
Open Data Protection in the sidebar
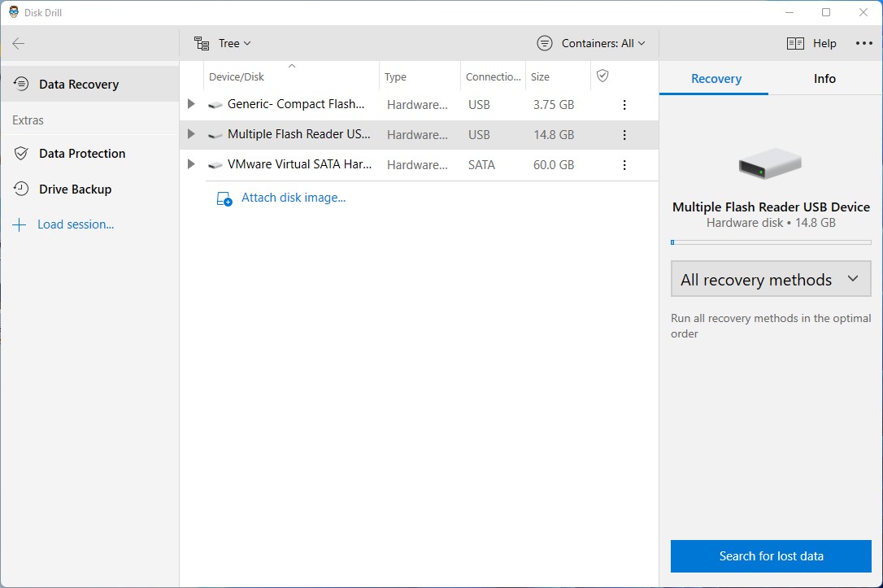pyautogui.click(x=90, y=153)
